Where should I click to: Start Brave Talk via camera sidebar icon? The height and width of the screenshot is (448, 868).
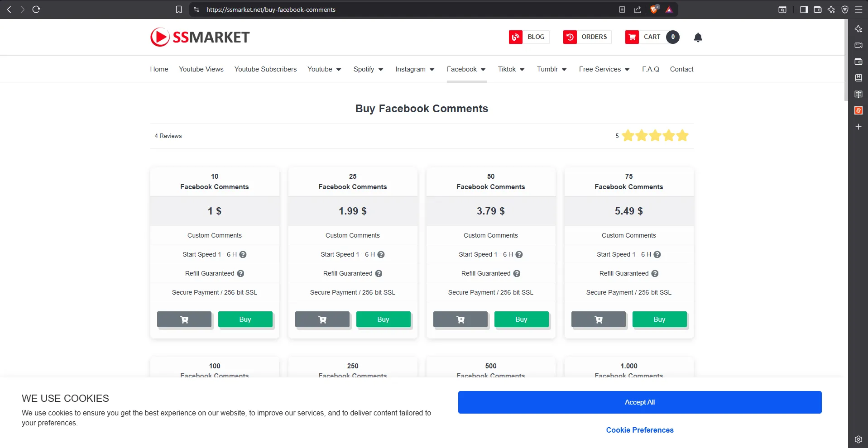pyautogui.click(x=858, y=45)
